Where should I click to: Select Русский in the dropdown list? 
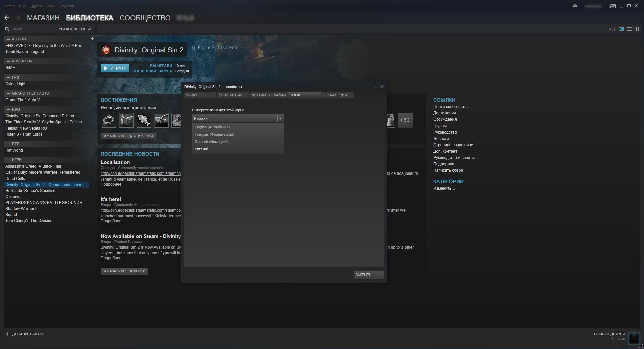pyautogui.click(x=238, y=149)
